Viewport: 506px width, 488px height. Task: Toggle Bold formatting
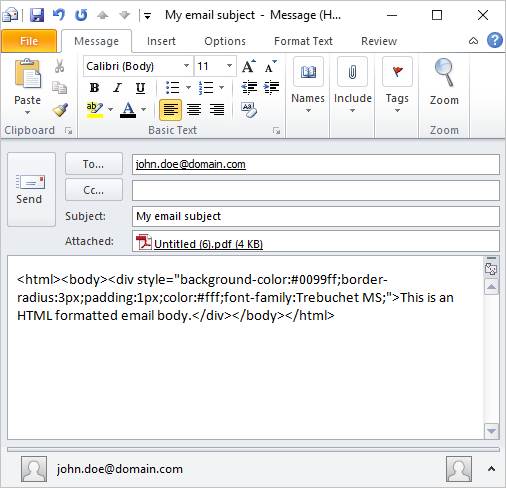point(94,88)
